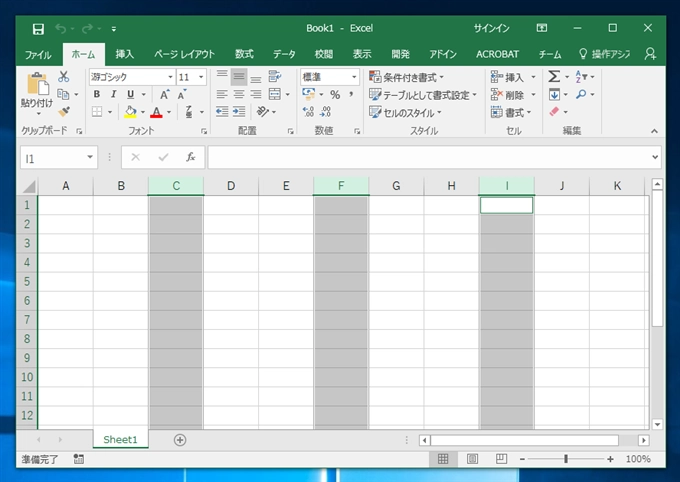
Task: Toggle Underline formatting
Action: point(131,95)
